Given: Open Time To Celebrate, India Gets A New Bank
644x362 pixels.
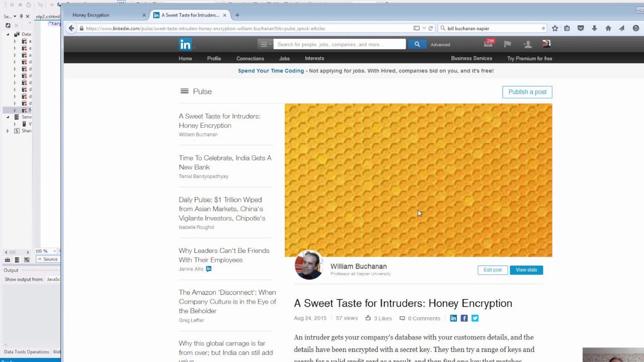Looking at the screenshot, I should click(x=225, y=162).
